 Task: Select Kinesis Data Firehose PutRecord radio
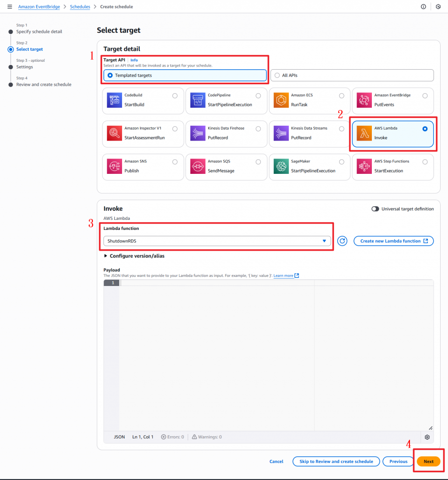pos(259,129)
